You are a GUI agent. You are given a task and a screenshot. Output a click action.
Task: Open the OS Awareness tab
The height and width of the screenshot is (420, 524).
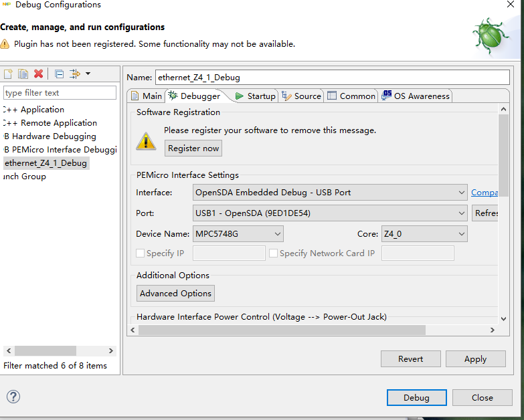click(x=416, y=96)
